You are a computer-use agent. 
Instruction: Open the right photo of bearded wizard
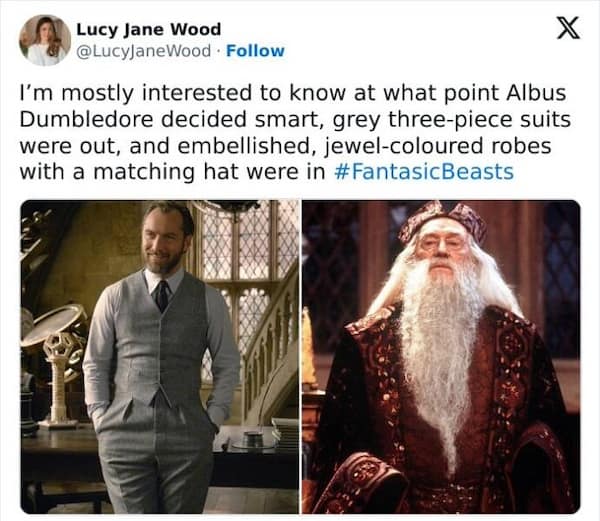pyautogui.click(x=441, y=357)
